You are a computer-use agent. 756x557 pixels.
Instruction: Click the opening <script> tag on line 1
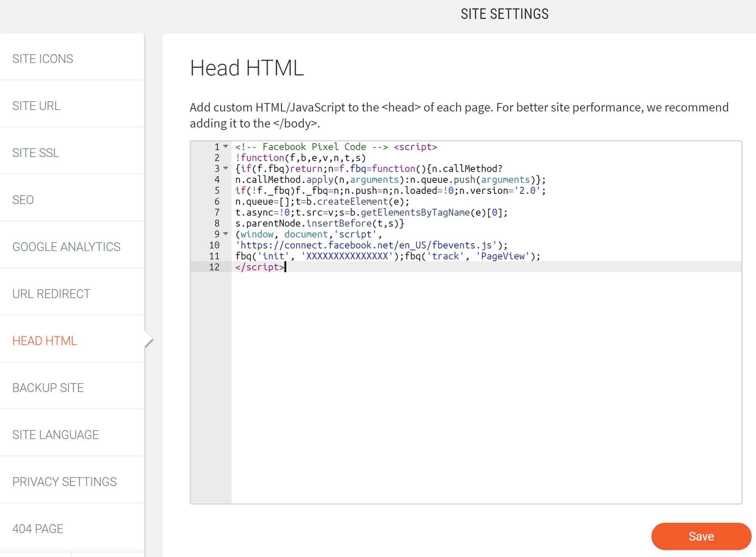[415, 147]
